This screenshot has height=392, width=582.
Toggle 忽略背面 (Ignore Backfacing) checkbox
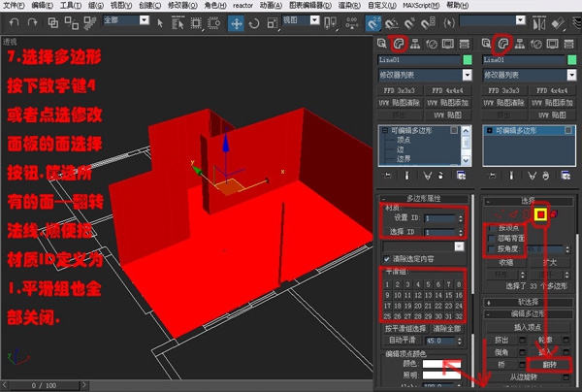pyautogui.click(x=492, y=239)
